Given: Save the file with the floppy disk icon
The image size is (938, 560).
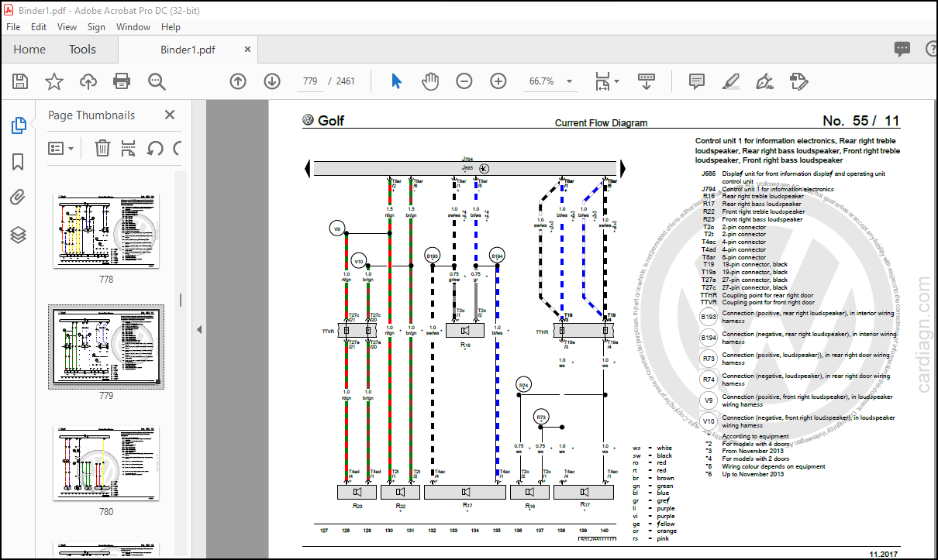Looking at the screenshot, I should pos(20,81).
